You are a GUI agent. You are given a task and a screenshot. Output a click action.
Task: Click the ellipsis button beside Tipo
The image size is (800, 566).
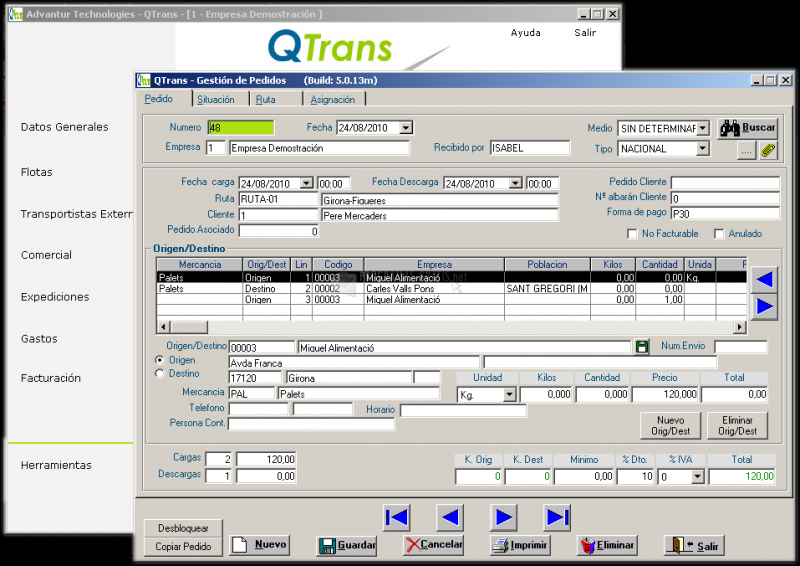746,151
